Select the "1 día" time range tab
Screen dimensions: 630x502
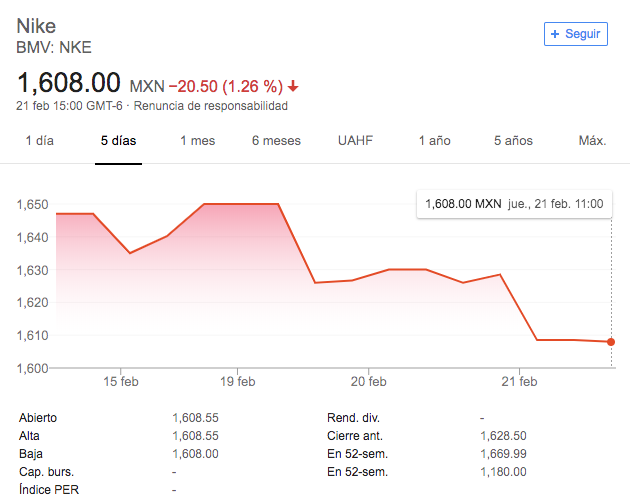[39, 141]
